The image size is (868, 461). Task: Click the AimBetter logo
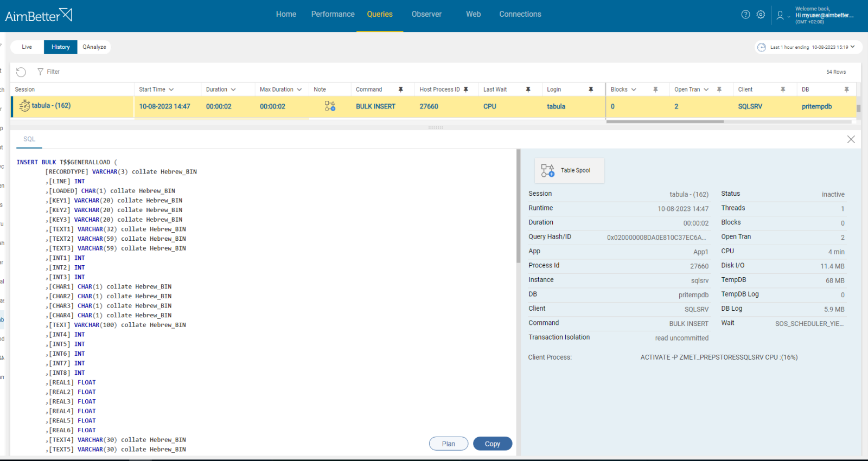[39, 15]
